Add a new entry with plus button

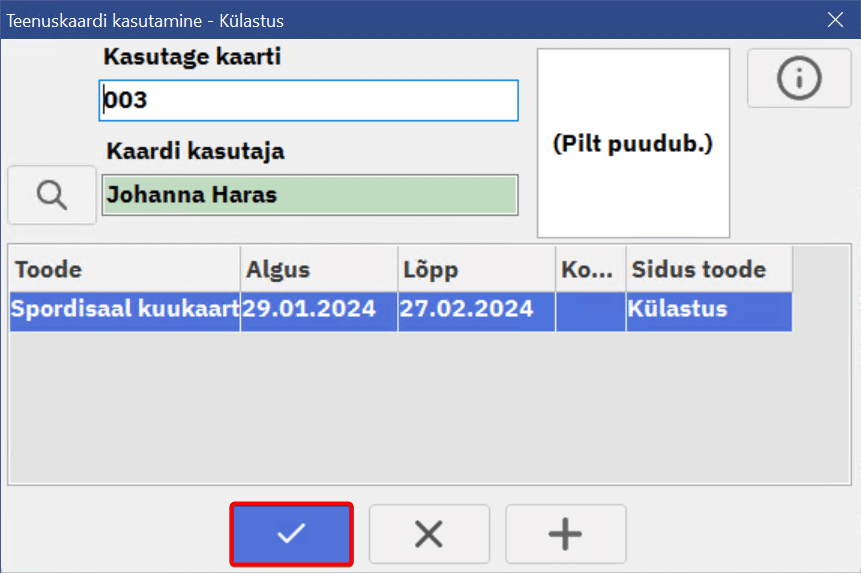[565, 535]
